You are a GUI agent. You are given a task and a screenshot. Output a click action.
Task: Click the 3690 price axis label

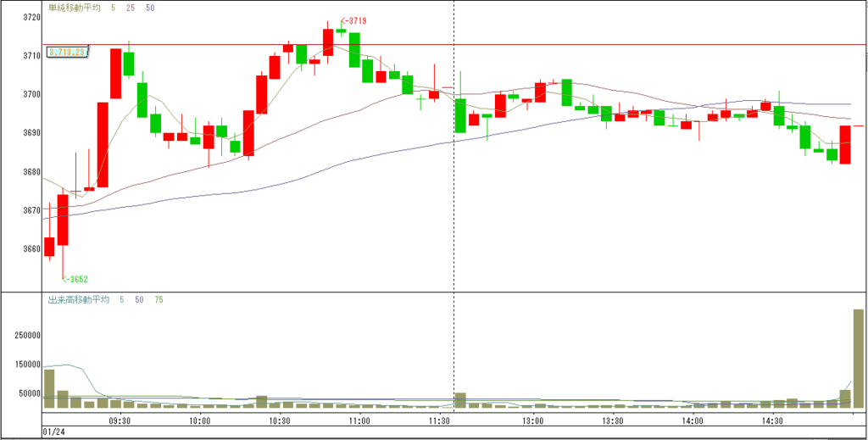33,133
